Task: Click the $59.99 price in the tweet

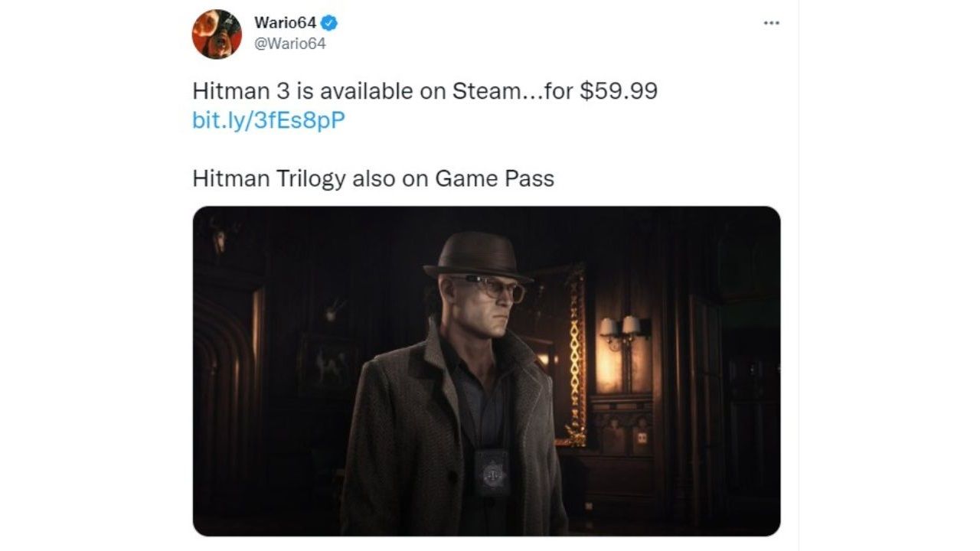Action: pos(619,91)
